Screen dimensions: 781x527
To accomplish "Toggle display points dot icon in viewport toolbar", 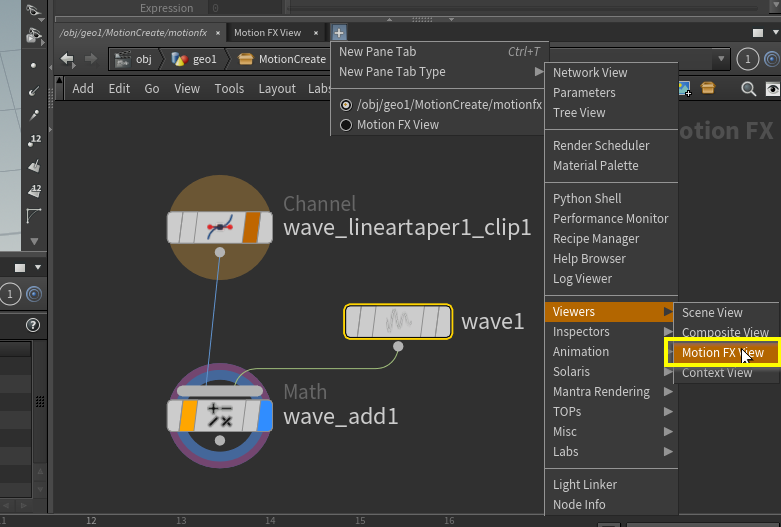I will [33, 65].
